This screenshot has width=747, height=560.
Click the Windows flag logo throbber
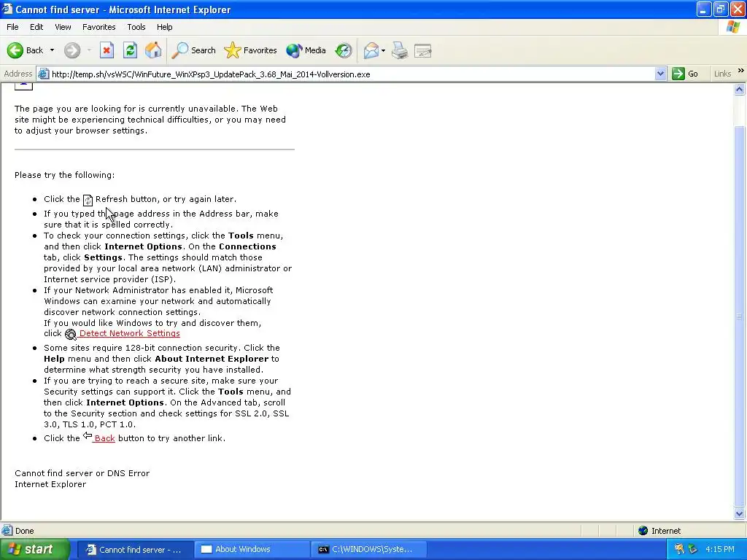point(733,27)
